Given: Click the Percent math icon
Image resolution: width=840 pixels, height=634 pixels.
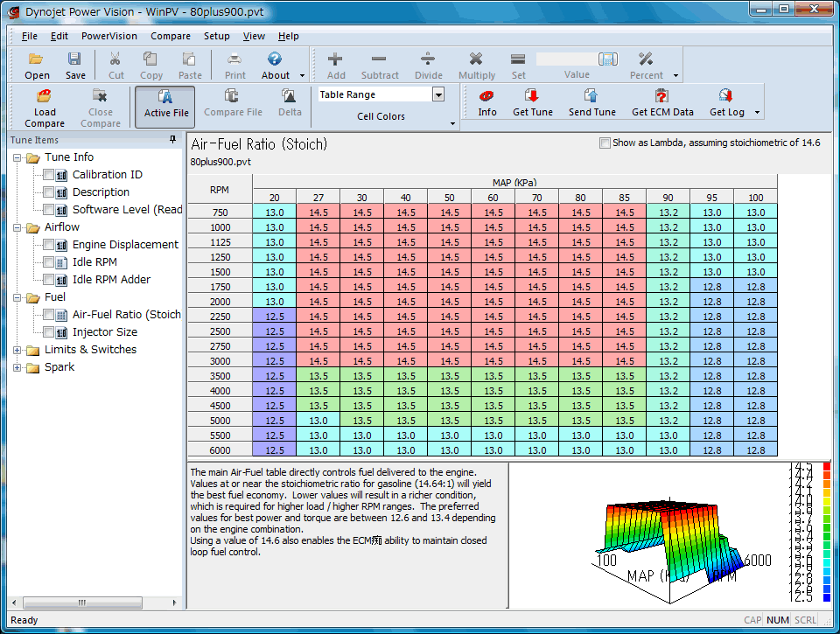Looking at the screenshot, I should click(x=646, y=59).
